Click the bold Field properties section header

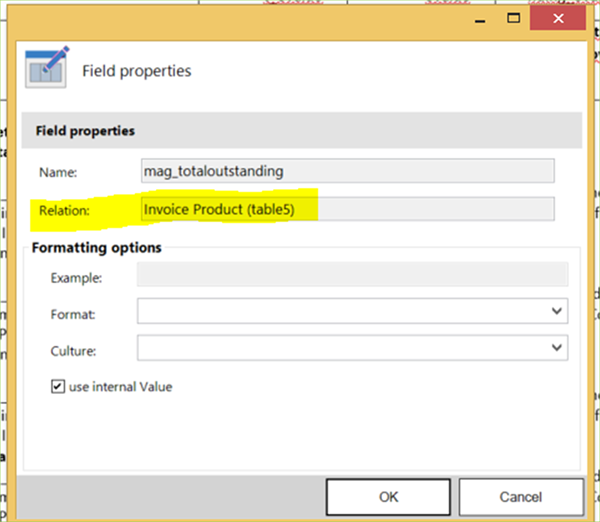[86, 131]
